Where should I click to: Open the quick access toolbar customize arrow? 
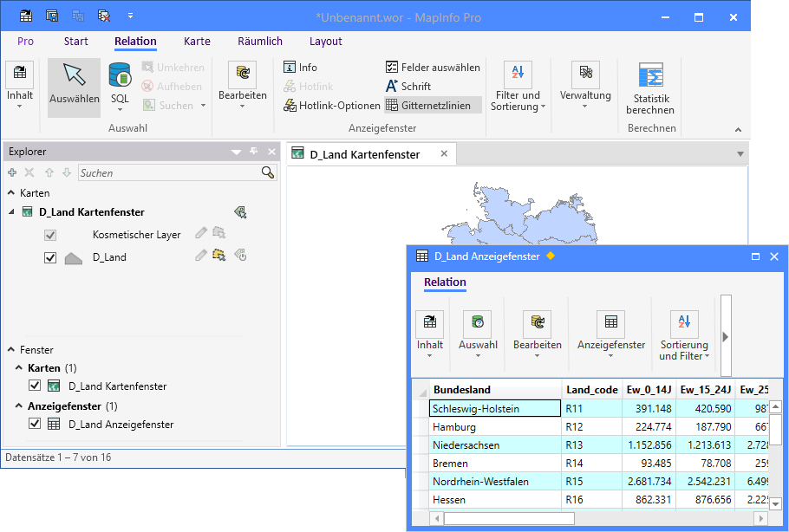(130, 16)
